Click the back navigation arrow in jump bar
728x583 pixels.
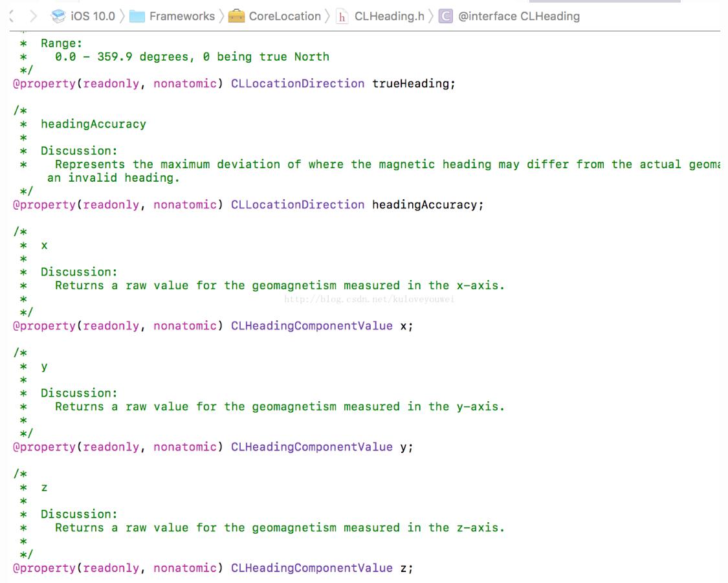(11, 16)
